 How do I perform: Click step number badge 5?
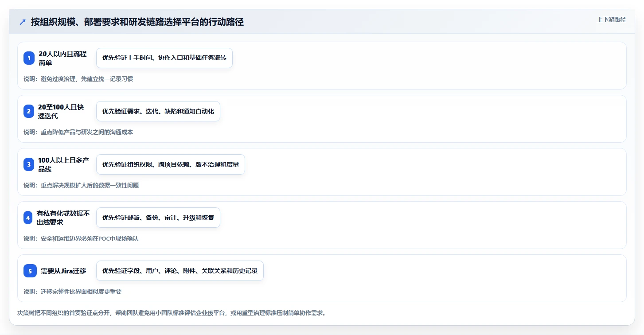click(x=30, y=271)
